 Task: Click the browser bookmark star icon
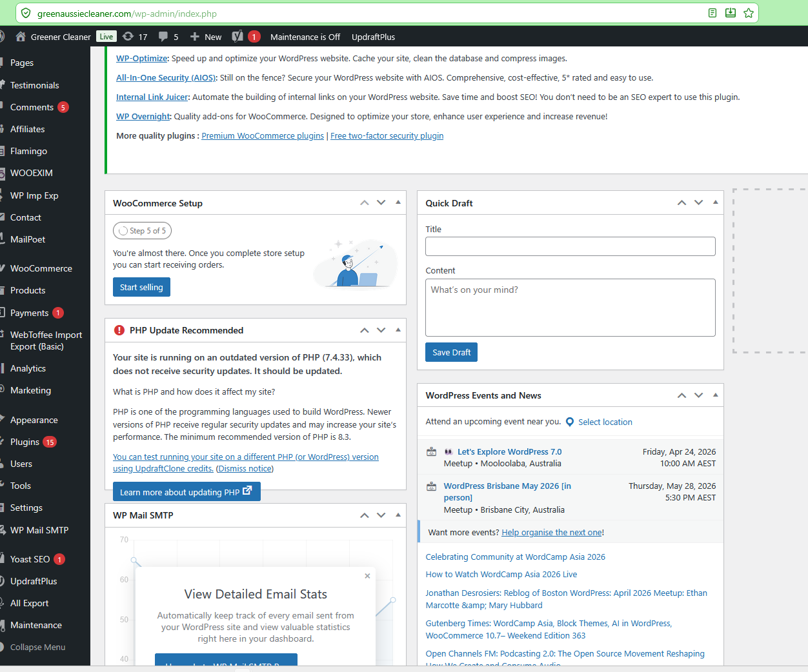[749, 13]
